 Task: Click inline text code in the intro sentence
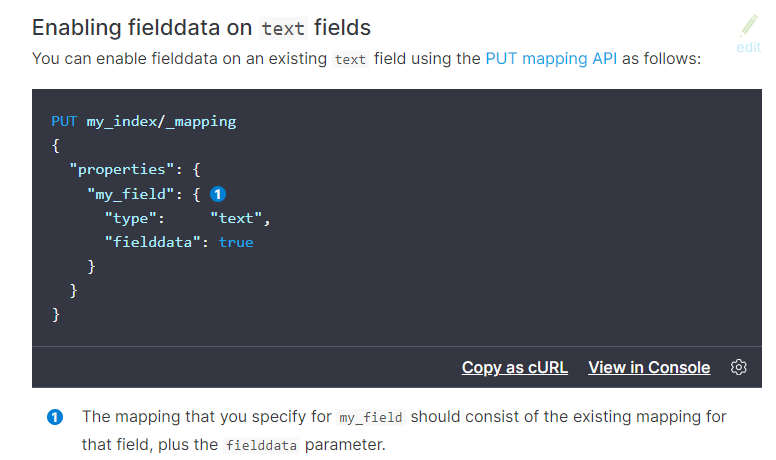tap(350, 59)
